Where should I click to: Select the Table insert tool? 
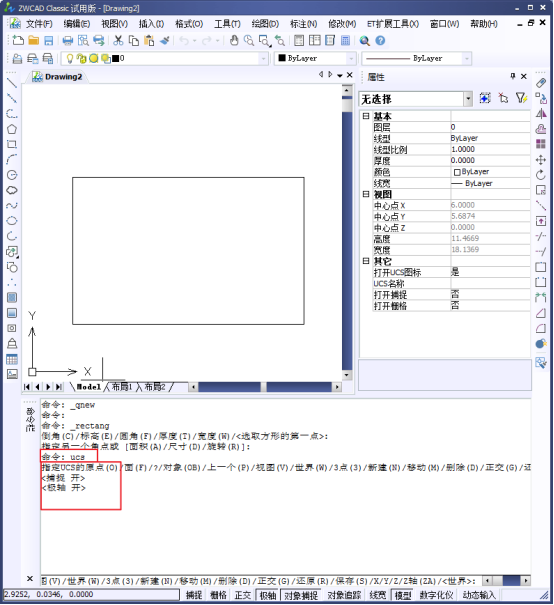click(x=12, y=359)
